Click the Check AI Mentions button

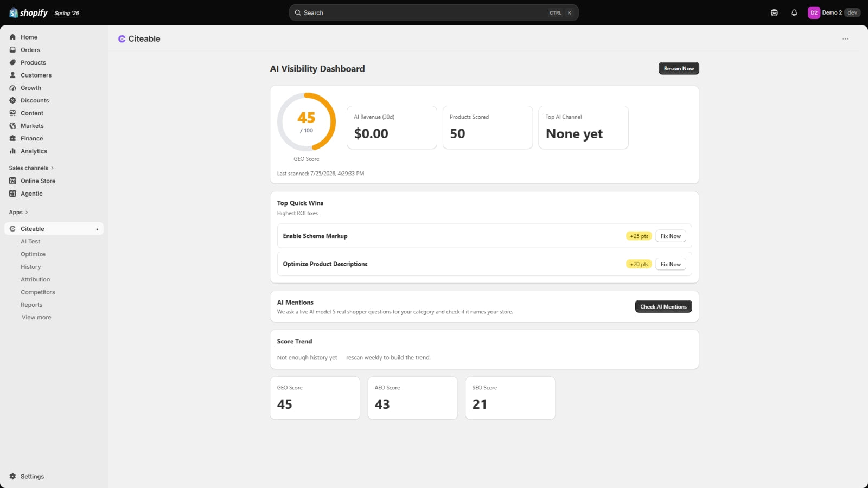point(663,306)
